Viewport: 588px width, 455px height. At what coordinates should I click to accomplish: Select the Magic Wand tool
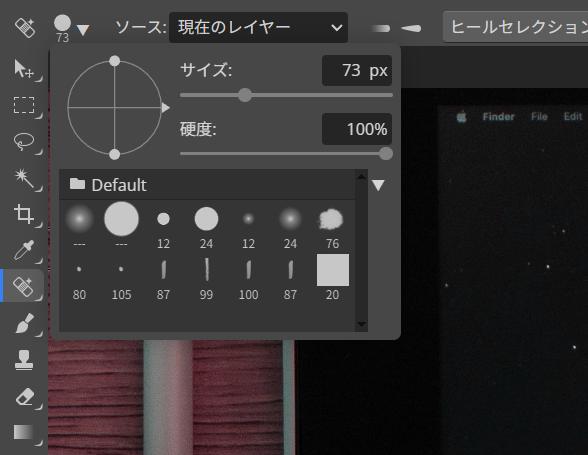[24, 178]
